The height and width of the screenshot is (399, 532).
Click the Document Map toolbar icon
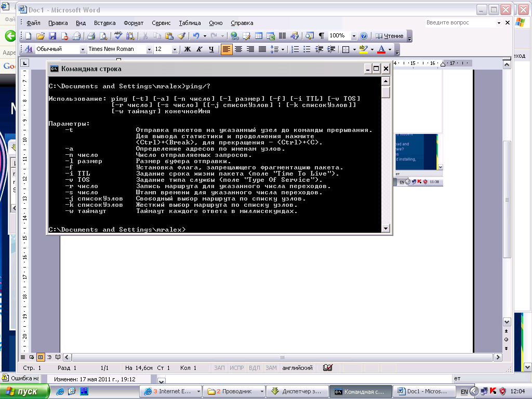[x=309, y=36]
